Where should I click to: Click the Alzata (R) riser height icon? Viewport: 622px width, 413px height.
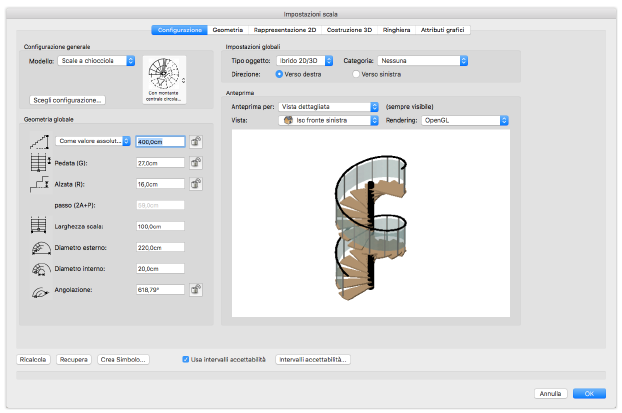coord(39,184)
